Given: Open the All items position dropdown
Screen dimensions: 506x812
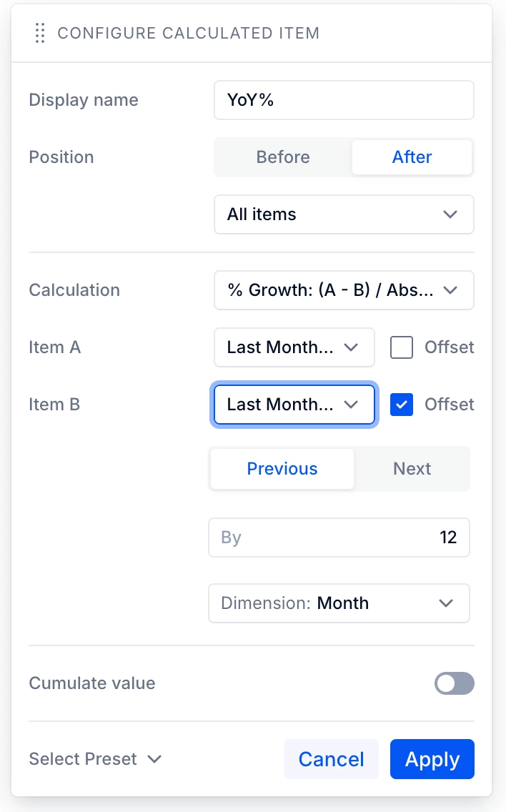Looking at the screenshot, I should (344, 214).
